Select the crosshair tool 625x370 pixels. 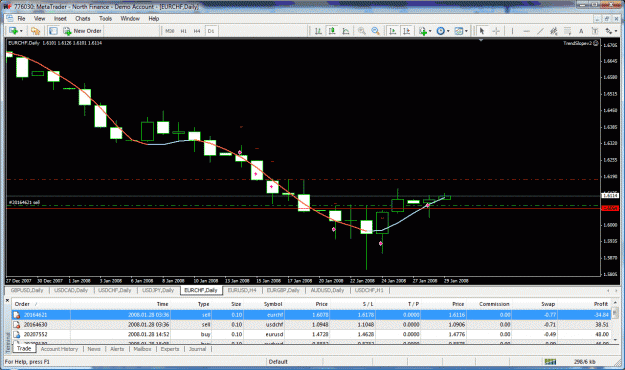coord(496,31)
